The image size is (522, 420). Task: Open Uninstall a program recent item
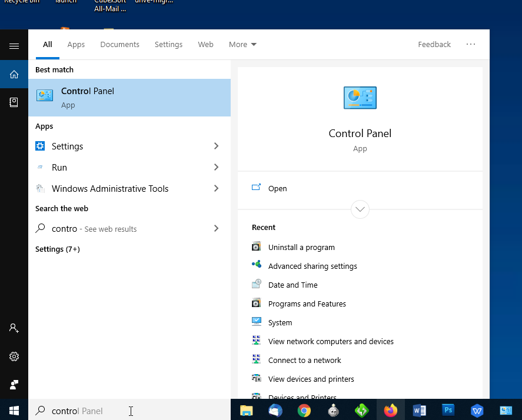coord(301,248)
